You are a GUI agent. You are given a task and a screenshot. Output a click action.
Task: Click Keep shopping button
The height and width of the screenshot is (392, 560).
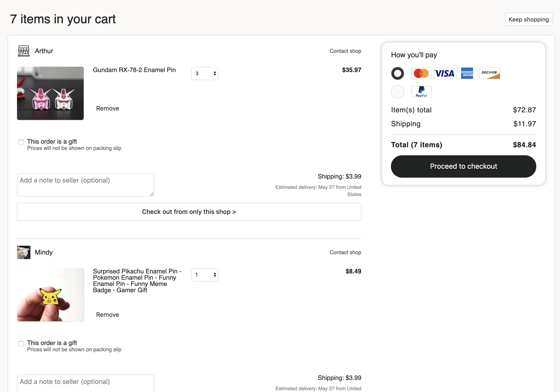coord(528,19)
